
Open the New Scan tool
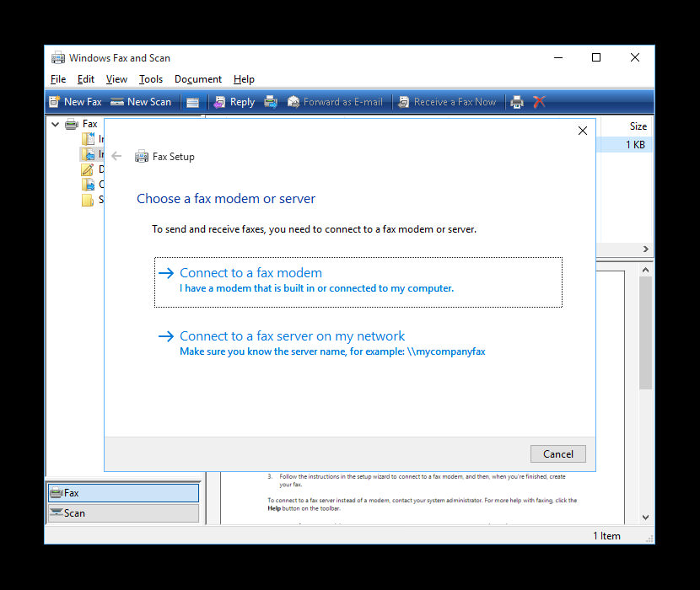(x=140, y=101)
